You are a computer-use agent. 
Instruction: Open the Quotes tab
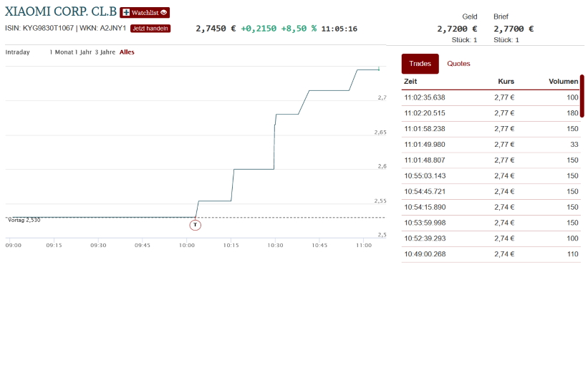pos(458,64)
